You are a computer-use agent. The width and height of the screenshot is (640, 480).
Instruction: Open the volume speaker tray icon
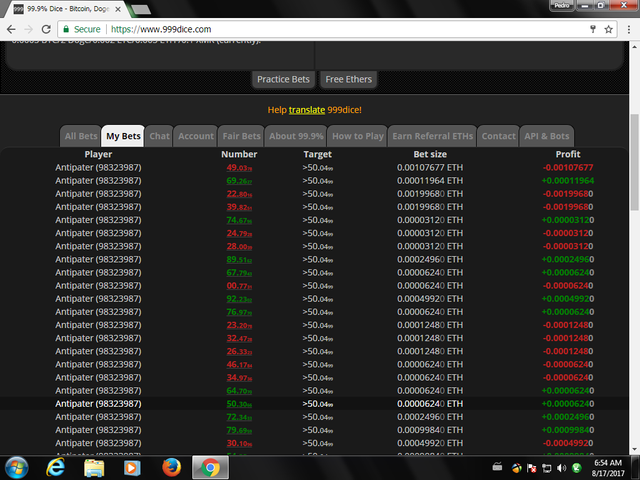562,468
